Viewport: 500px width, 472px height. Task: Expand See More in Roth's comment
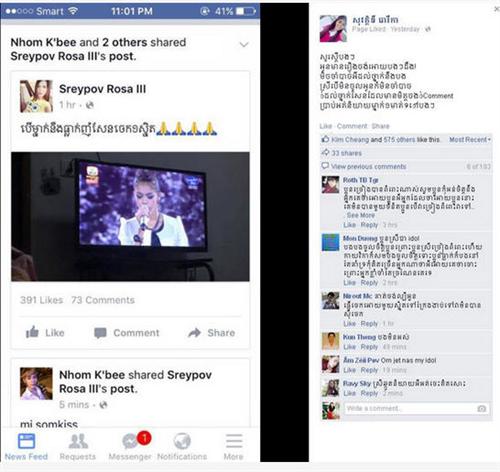point(361,215)
